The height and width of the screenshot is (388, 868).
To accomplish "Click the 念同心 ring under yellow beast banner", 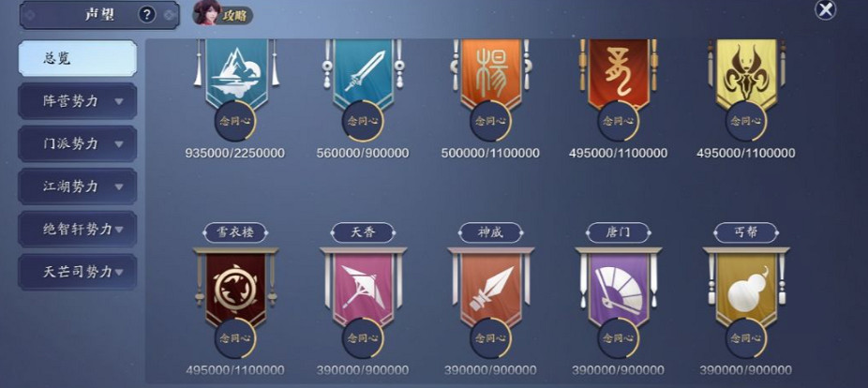I will click(x=746, y=121).
